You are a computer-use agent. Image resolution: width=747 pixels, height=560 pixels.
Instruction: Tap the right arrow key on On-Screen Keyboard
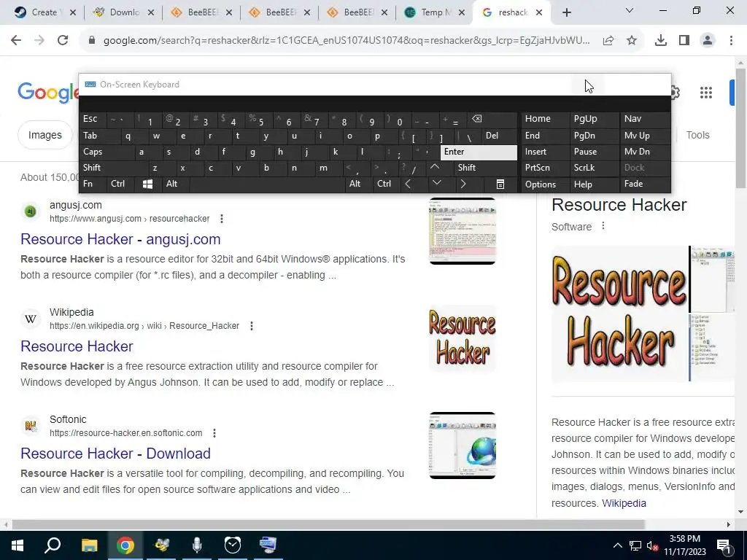(x=463, y=184)
